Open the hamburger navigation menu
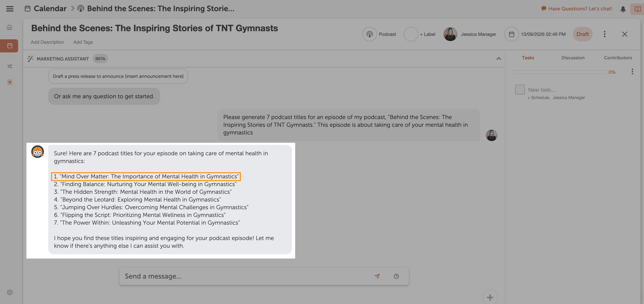Image resolution: width=644 pixels, height=304 pixels. coord(10,9)
